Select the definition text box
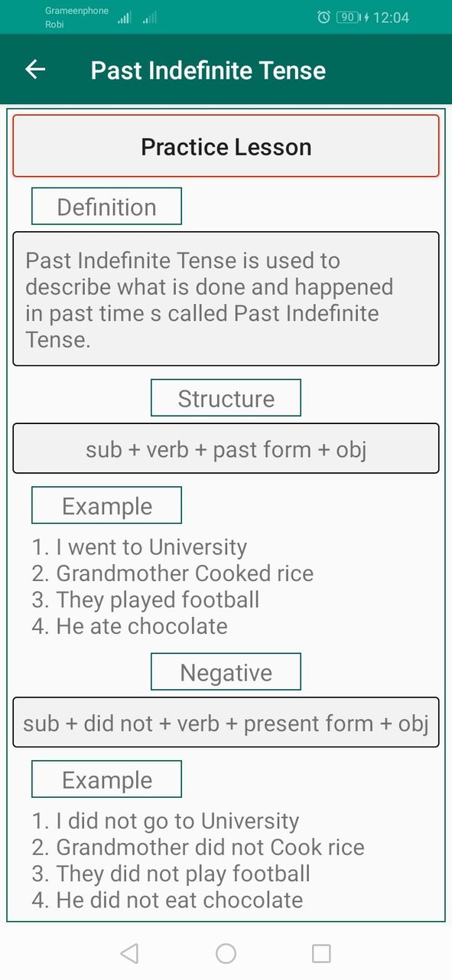The image size is (452, 980). point(226,299)
